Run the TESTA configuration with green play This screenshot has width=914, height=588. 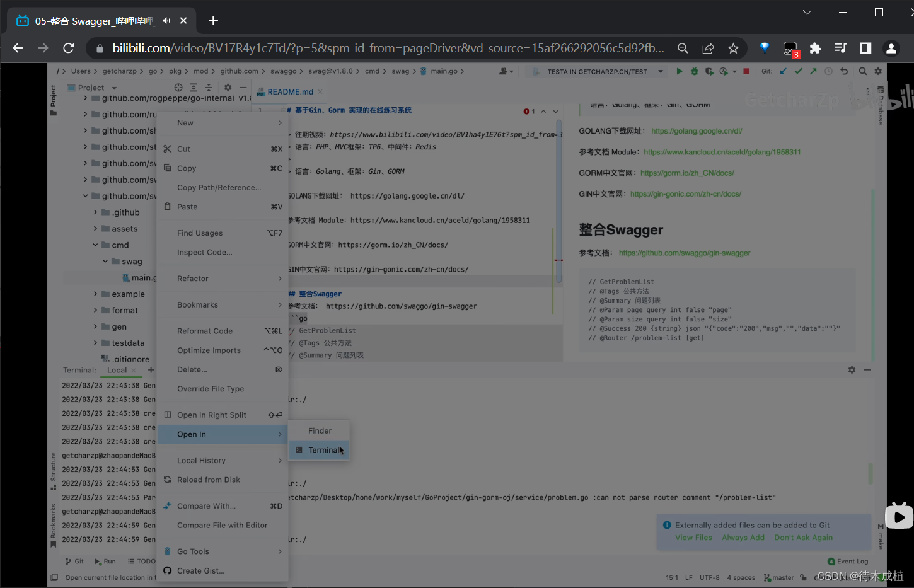[x=680, y=71]
